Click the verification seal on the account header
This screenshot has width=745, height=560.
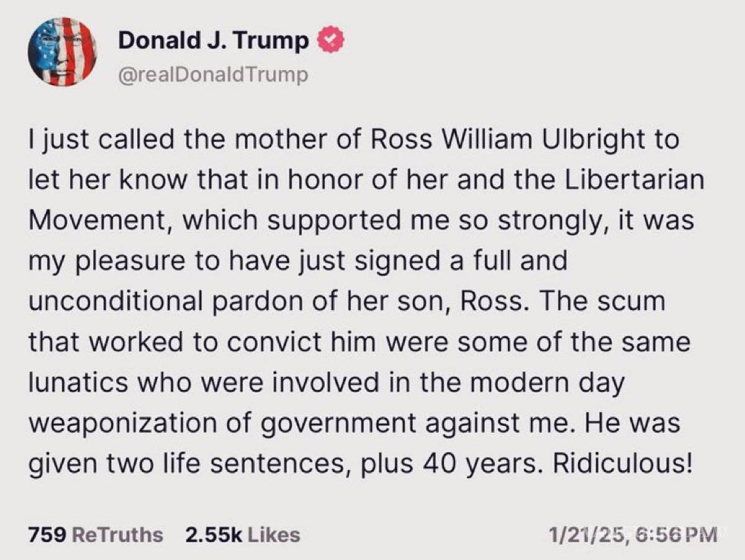pos(330,39)
